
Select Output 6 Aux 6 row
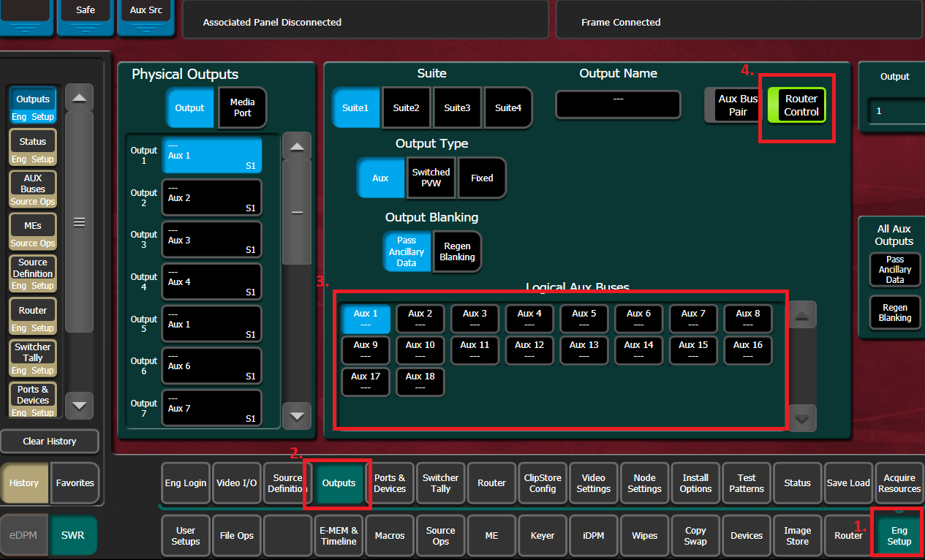coord(212,366)
